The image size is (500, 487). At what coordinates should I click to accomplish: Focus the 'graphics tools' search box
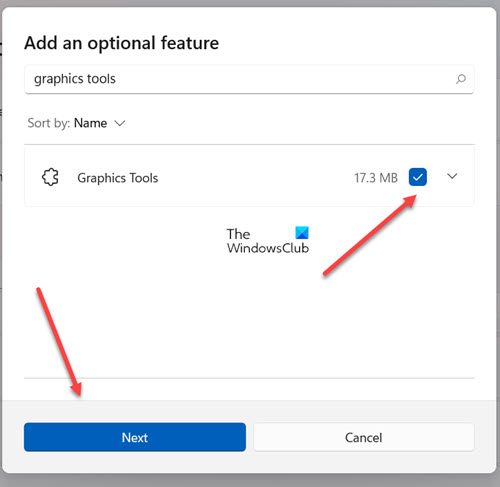tap(249, 79)
